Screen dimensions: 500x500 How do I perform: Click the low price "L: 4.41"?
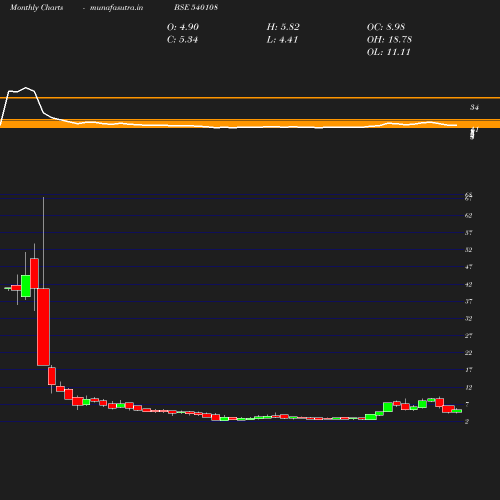tap(282, 40)
